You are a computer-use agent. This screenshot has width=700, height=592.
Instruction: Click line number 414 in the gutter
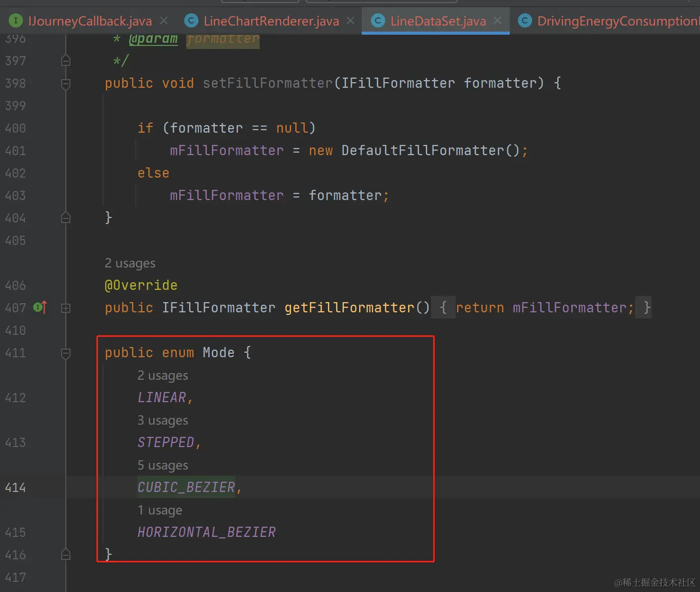[x=15, y=487]
